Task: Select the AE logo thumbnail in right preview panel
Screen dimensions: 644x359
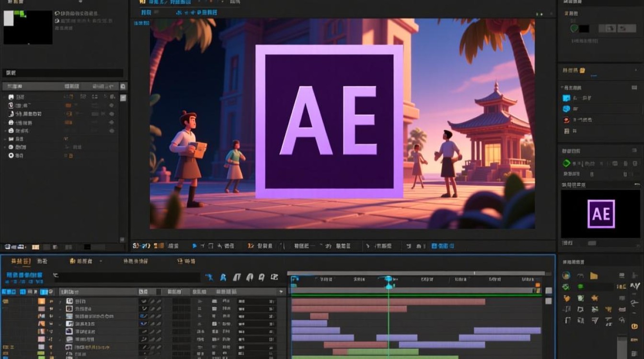Action: 601,213
